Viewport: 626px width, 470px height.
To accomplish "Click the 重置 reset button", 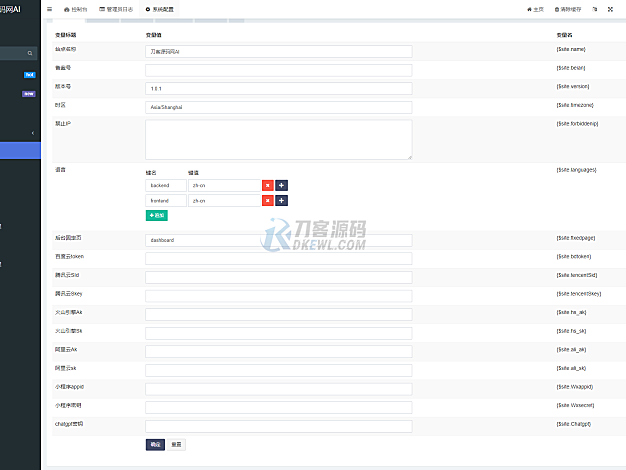I will (176, 444).
